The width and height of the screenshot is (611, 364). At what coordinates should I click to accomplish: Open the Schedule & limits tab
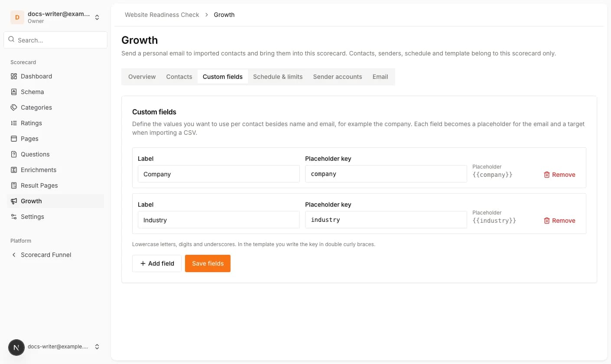[278, 77]
